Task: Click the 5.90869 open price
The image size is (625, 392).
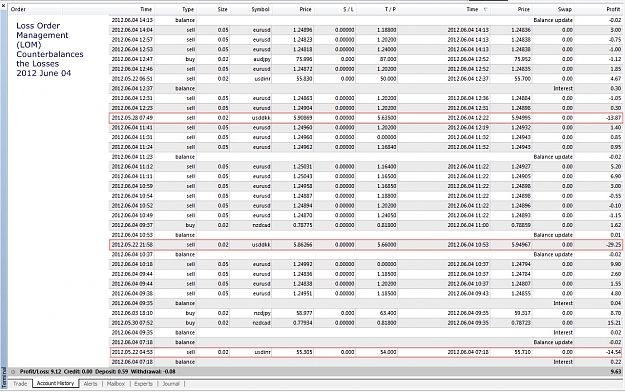Action: pos(303,118)
